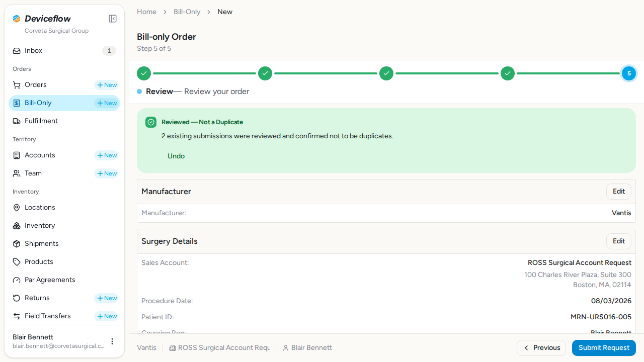Navigate to Bill-Only breadcrumb
This screenshot has width=644, height=362.
(x=187, y=12)
